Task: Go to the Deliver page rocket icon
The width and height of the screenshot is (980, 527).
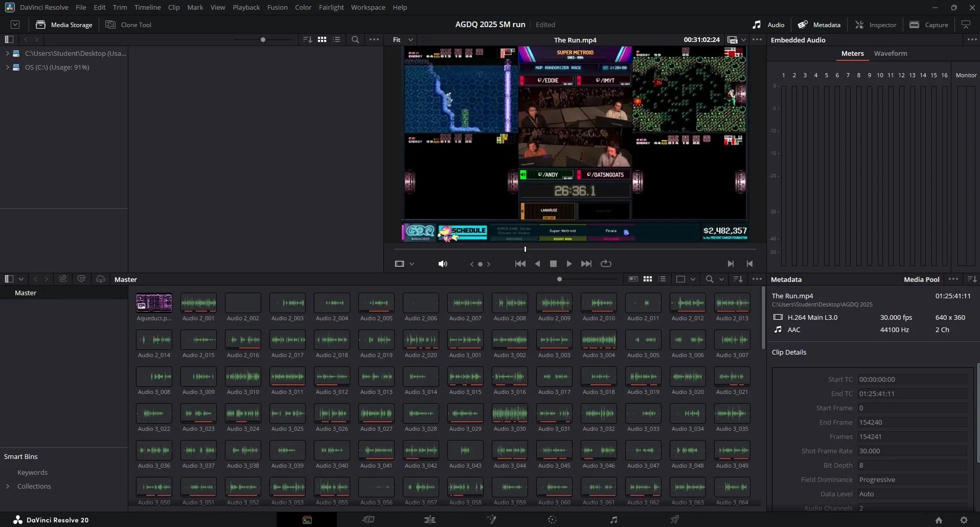Action: (675, 520)
